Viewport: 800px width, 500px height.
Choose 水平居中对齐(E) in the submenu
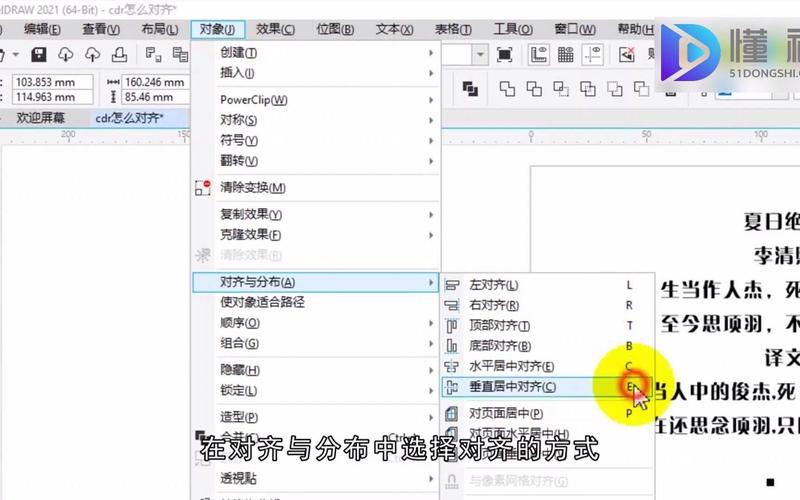click(x=547, y=366)
